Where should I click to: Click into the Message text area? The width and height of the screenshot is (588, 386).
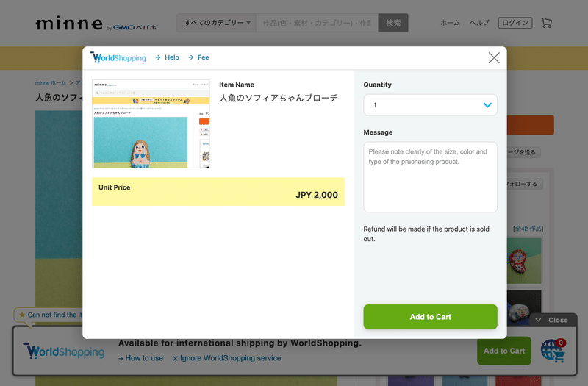(430, 176)
